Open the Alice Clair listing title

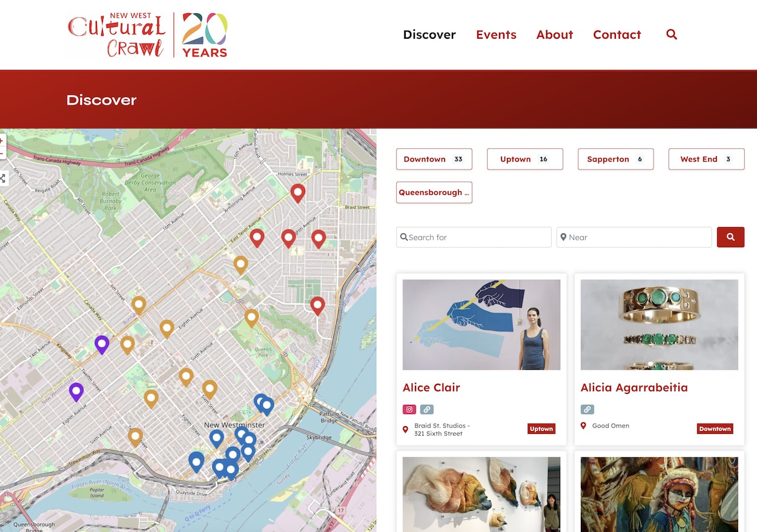click(431, 387)
